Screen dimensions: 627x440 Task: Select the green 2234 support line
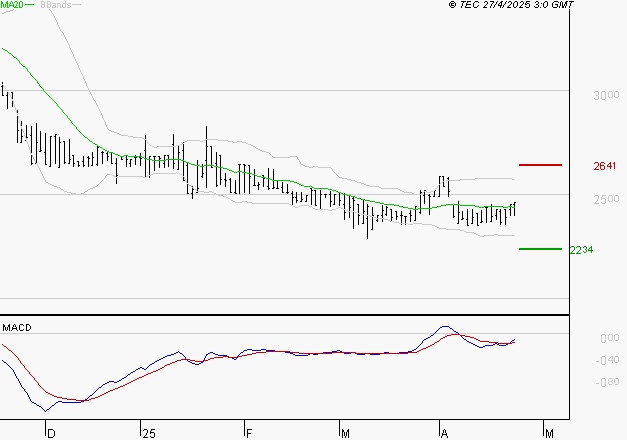(x=540, y=248)
